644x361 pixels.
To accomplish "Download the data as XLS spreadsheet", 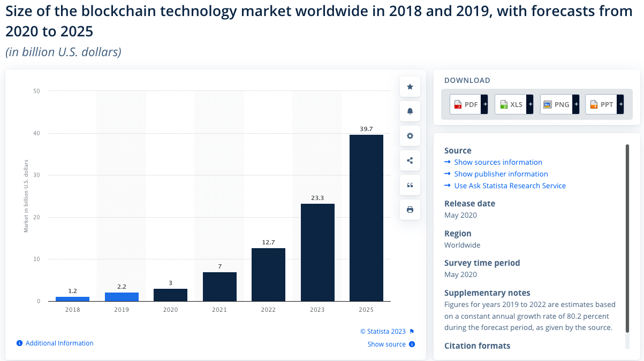I will 511,104.
